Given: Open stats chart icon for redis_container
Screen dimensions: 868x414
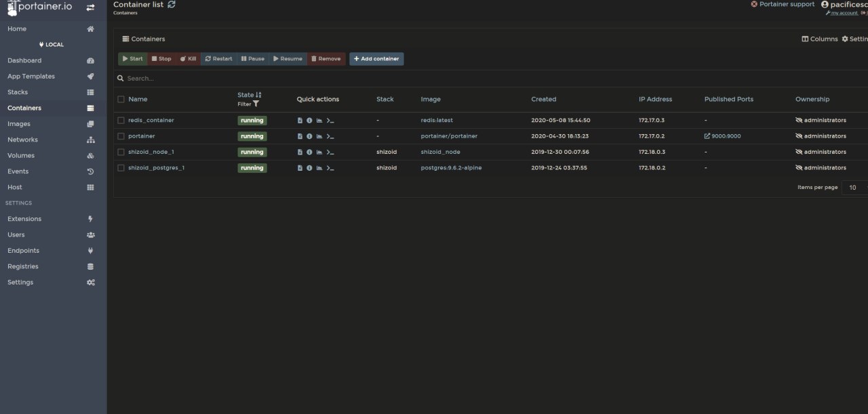Looking at the screenshot, I should click(x=319, y=121).
